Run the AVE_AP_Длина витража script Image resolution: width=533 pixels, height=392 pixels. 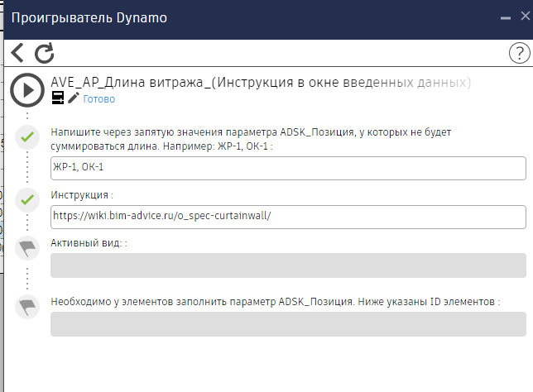[27, 90]
